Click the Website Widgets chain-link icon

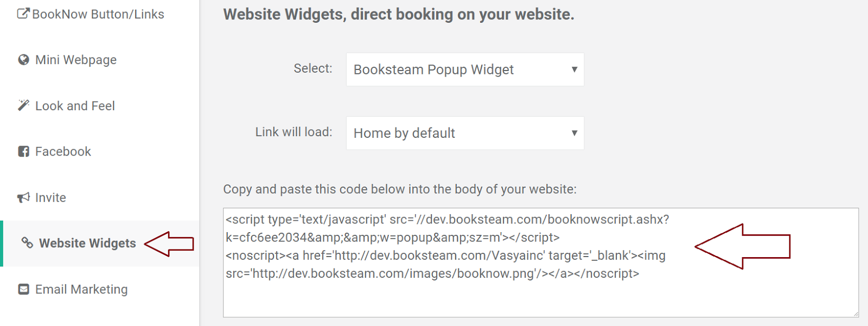tap(27, 242)
